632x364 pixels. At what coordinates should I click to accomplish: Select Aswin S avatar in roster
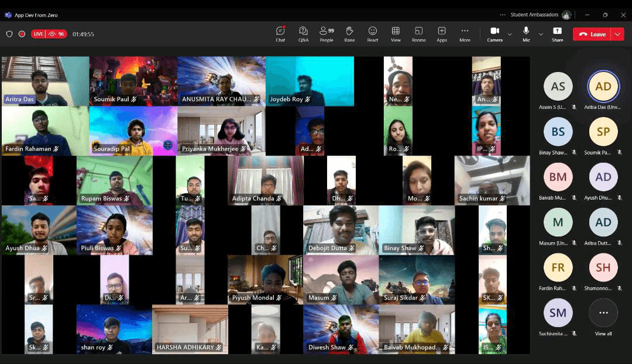pos(558,86)
